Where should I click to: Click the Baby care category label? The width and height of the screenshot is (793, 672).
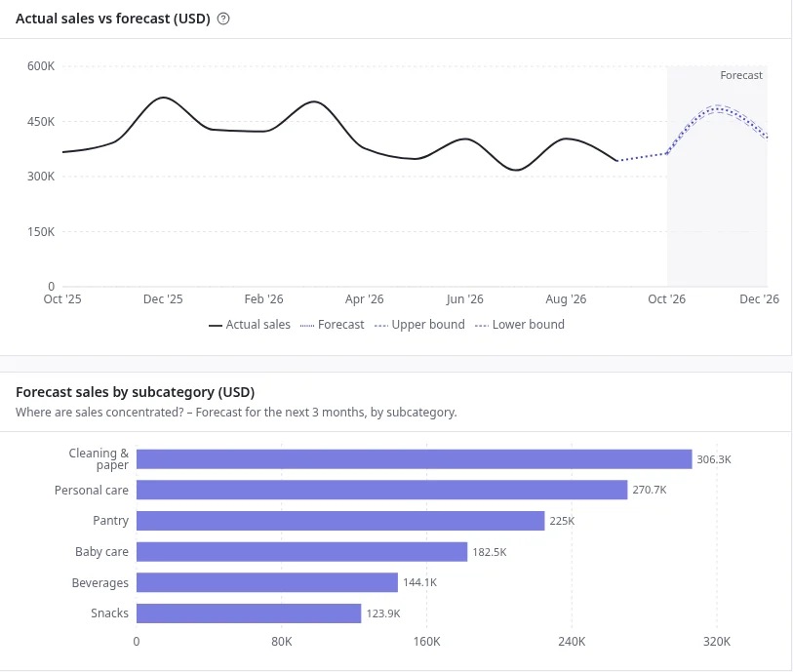tap(101, 552)
